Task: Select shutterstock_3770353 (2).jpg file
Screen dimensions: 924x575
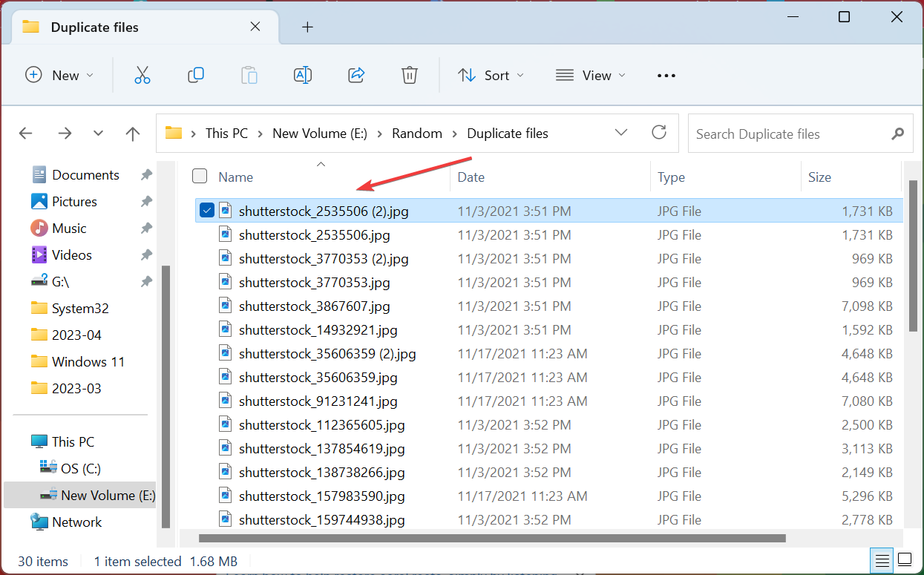Action: click(549, 259)
